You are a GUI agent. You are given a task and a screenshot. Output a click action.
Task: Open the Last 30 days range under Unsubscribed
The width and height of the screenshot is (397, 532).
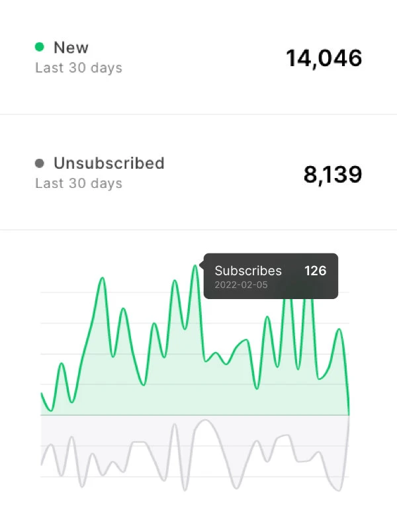78,183
